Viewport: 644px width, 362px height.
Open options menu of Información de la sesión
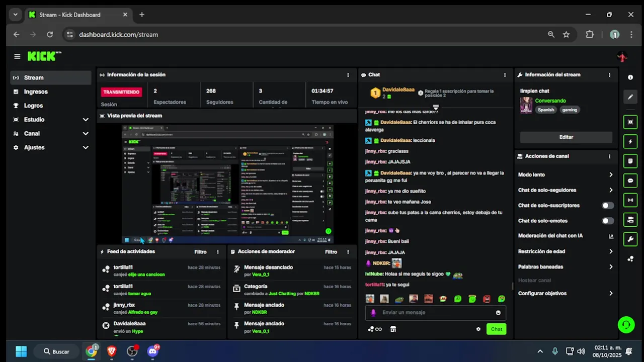348,75
